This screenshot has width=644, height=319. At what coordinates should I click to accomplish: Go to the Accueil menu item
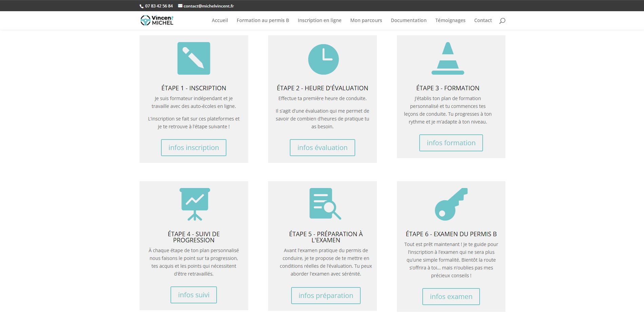point(220,20)
